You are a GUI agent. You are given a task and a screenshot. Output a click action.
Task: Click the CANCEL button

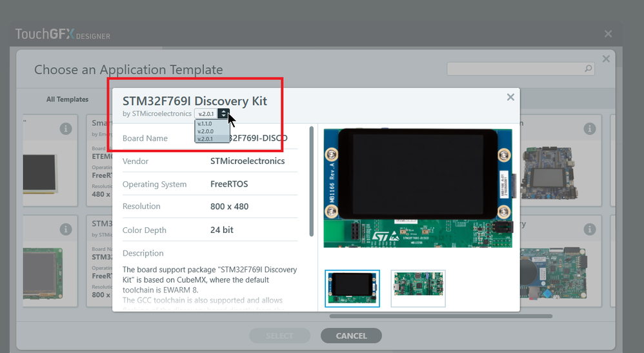click(x=351, y=336)
